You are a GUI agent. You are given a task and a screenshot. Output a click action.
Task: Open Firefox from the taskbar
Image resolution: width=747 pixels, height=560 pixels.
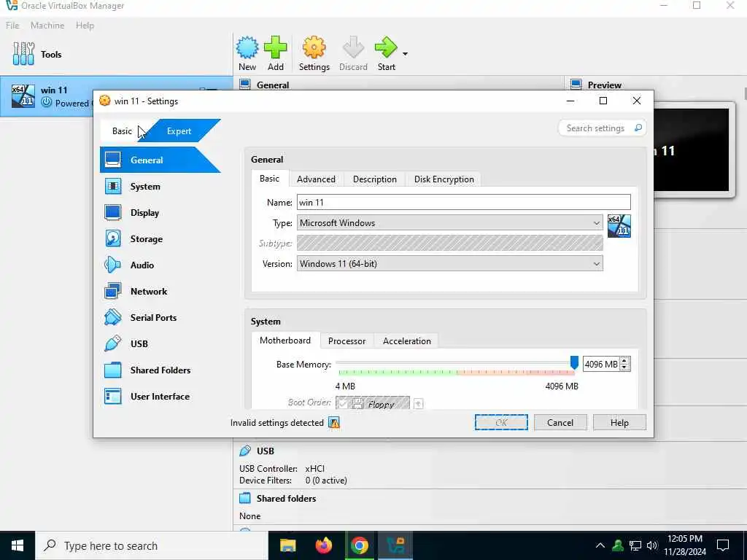[x=324, y=545]
